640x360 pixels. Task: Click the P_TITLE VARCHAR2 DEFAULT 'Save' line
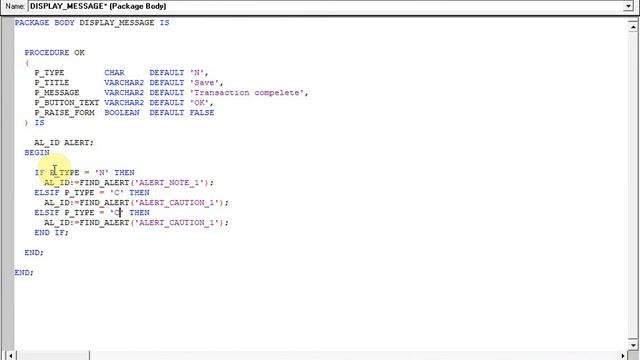(x=129, y=82)
